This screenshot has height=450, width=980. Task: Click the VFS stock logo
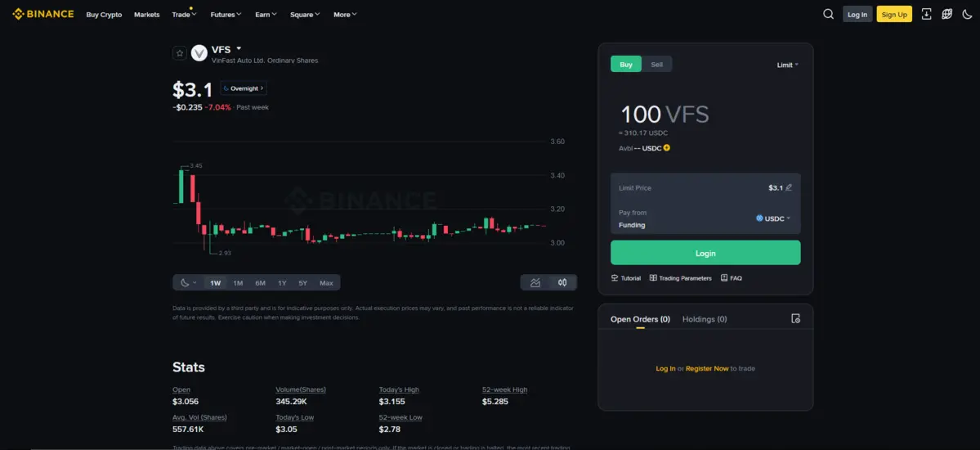coord(199,53)
